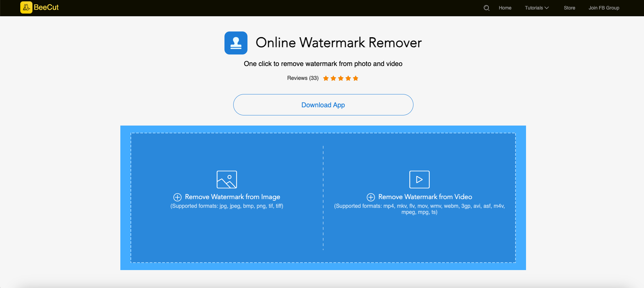
Task: Select Remove Watermark from Video
Action: [425, 197]
